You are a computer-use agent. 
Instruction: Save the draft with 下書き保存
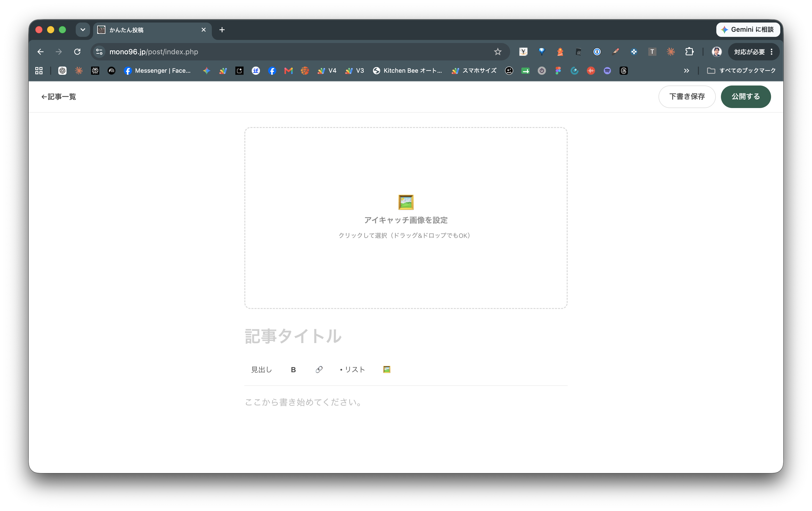pyautogui.click(x=687, y=97)
